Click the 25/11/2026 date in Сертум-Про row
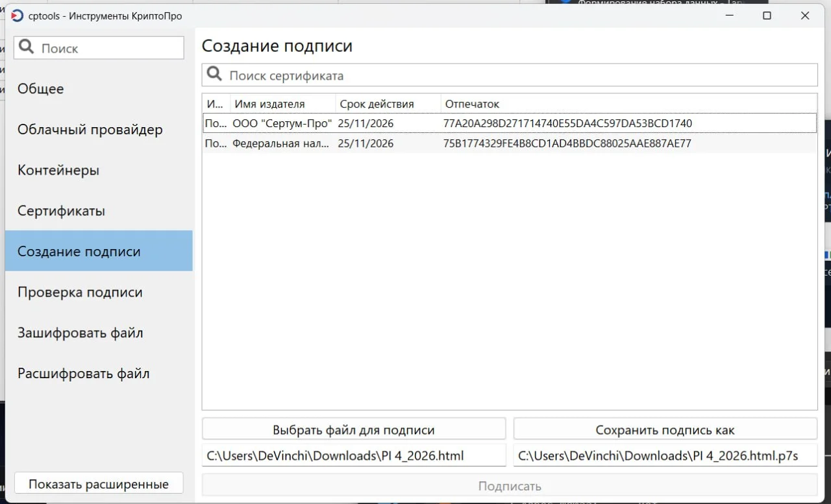This screenshot has width=831, height=504. point(366,123)
